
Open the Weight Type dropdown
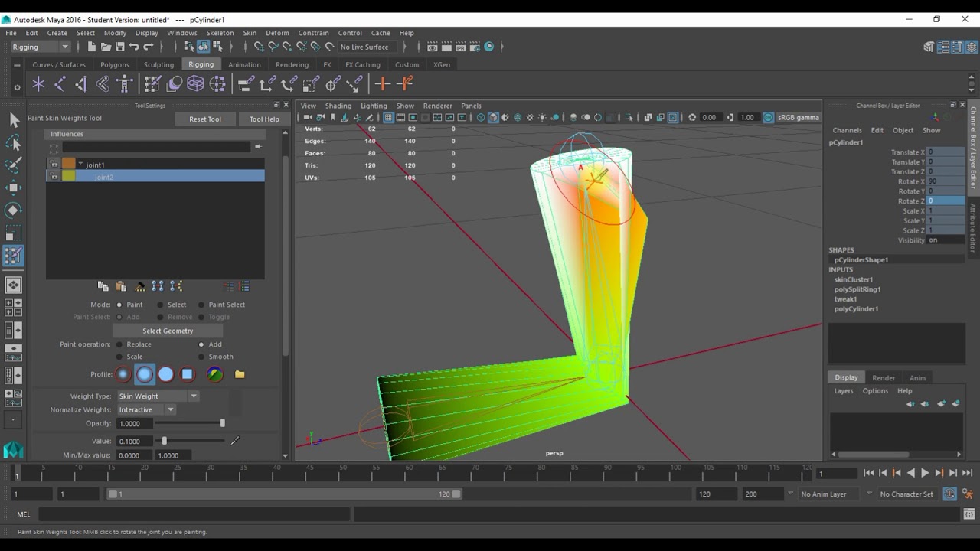coord(157,396)
